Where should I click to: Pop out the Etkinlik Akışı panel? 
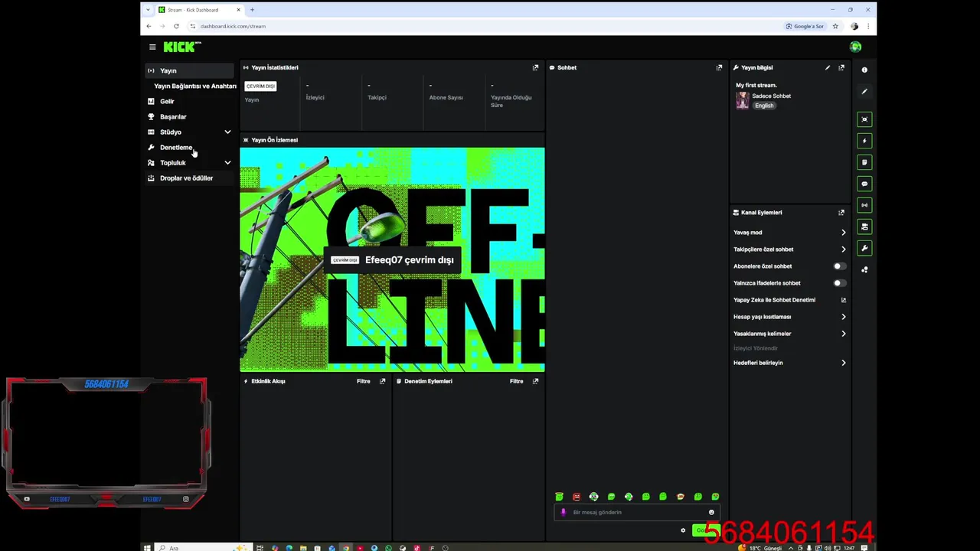click(x=382, y=381)
